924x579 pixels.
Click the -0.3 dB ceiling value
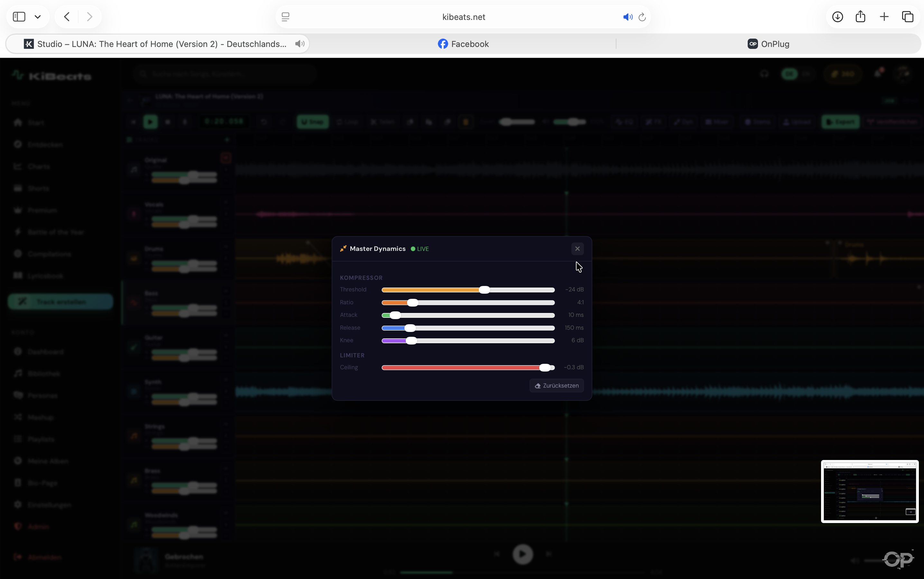[x=574, y=367]
